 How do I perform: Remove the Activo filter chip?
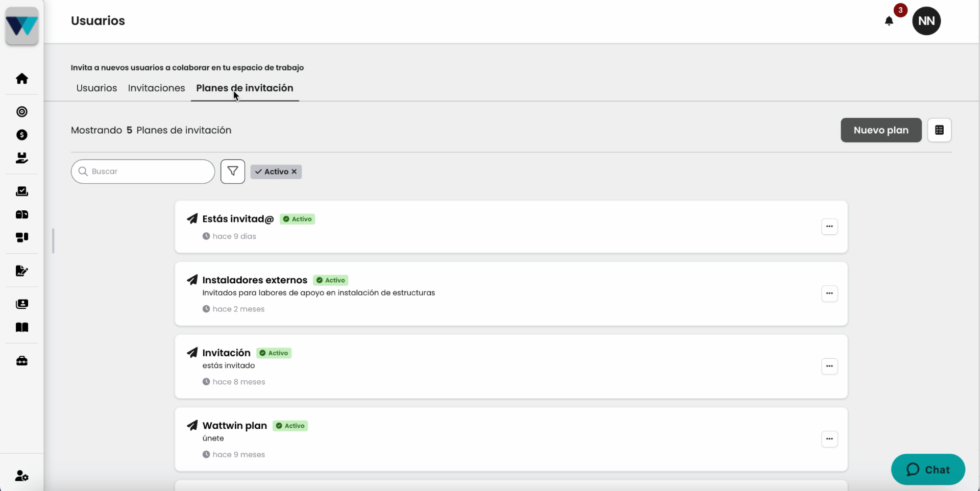tap(294, 171)
